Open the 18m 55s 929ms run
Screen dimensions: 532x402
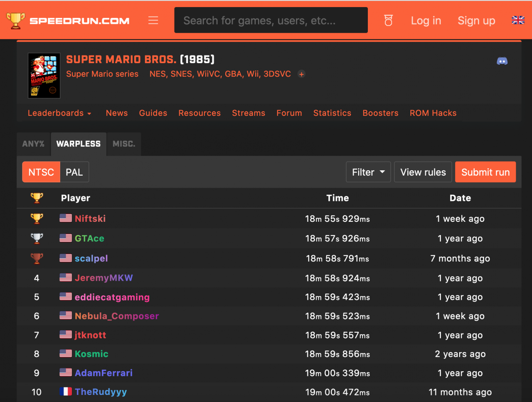pos(337,218)
